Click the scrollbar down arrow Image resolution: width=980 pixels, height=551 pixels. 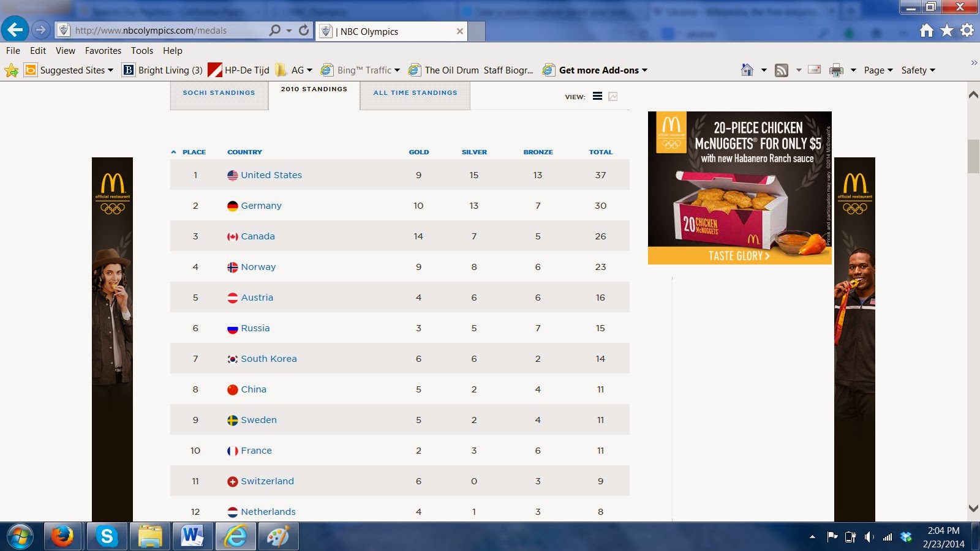[973, 508]
